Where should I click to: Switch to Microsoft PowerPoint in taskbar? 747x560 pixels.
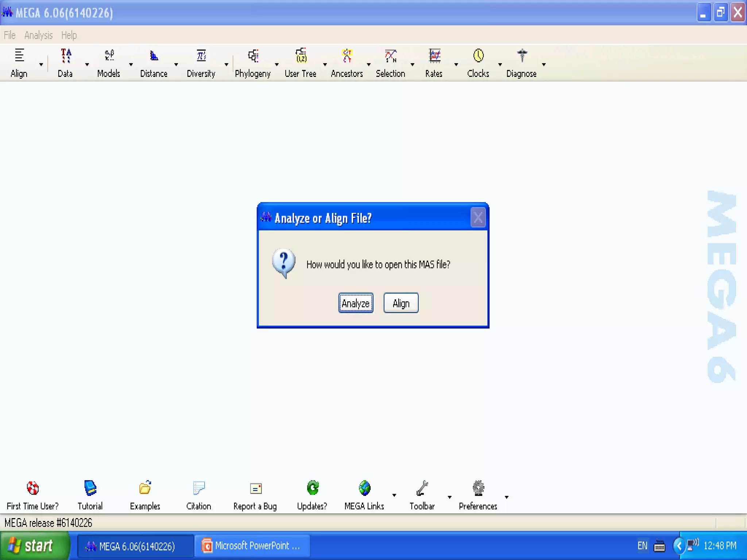(x=252, y=546)
